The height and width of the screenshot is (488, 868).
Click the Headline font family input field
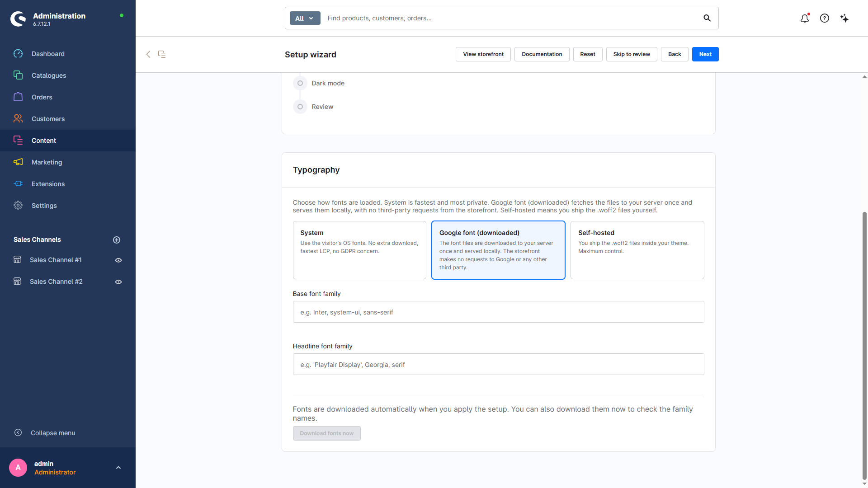pos(498,364)
